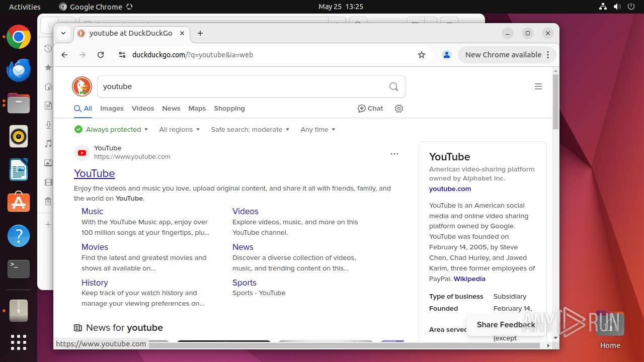Launch Google Chrome from the dock
644x362 pixels.
19,37
